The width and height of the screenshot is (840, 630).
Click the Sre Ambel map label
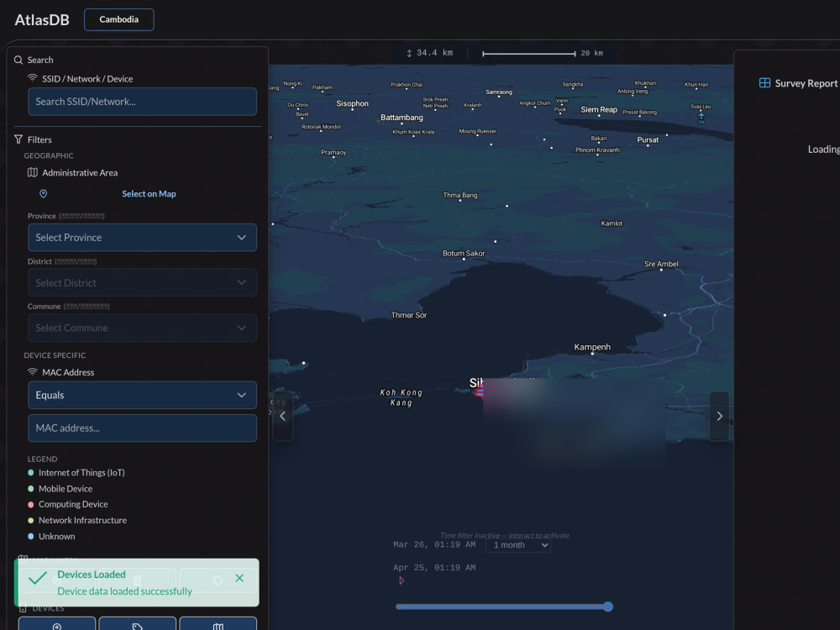pyautogui.click(x=661, y=264)
